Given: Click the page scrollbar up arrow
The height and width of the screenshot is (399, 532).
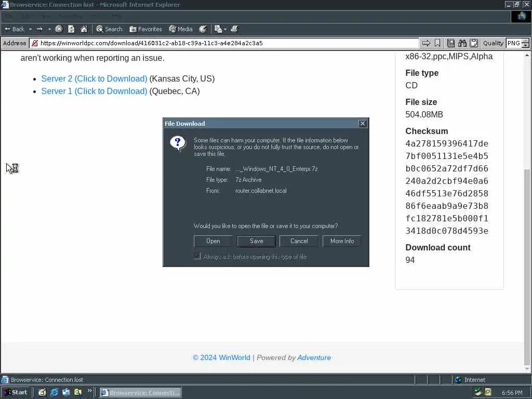Looking at the screenshot, I should [527, 55].
